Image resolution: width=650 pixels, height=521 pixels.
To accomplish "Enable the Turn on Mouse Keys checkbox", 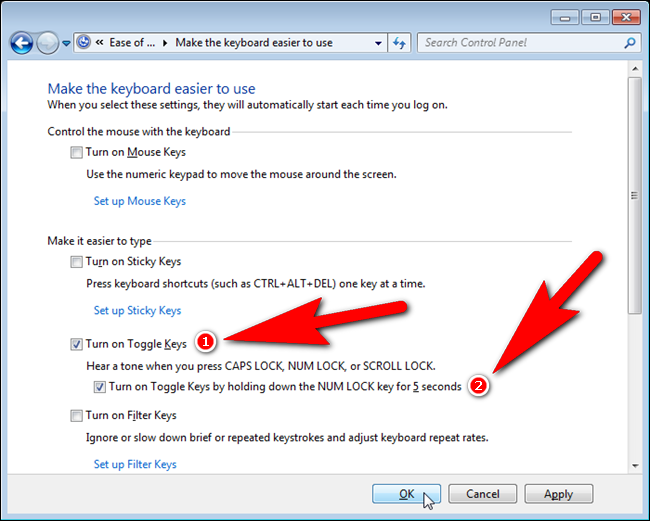I will [x=76, y=153].
